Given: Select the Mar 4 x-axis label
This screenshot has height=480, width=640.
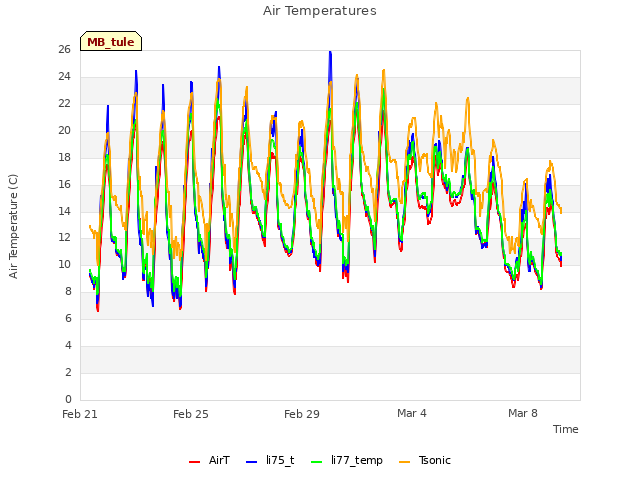Looking at the screenshot, I should [412, 413].
